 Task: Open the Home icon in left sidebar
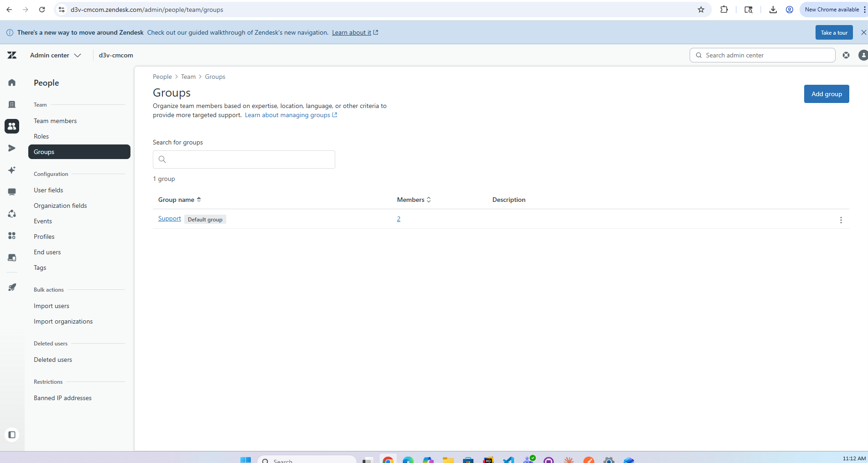pos(12,82)
